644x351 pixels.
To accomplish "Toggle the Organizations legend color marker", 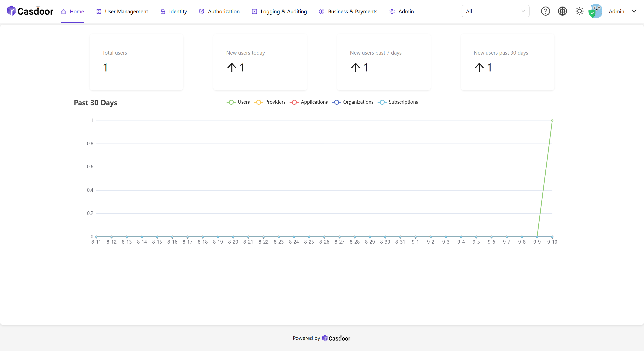I will point(337,102).
